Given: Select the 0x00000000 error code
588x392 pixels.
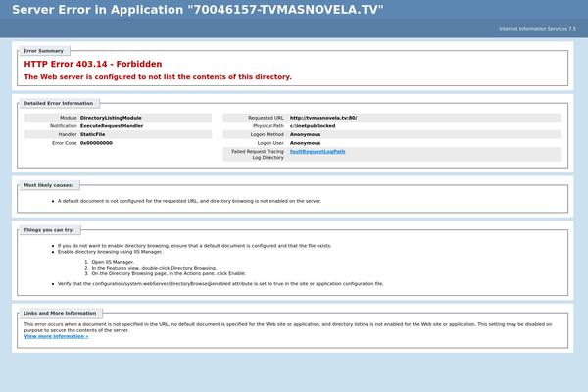Looking at the screenshot, I should (96, 143).
